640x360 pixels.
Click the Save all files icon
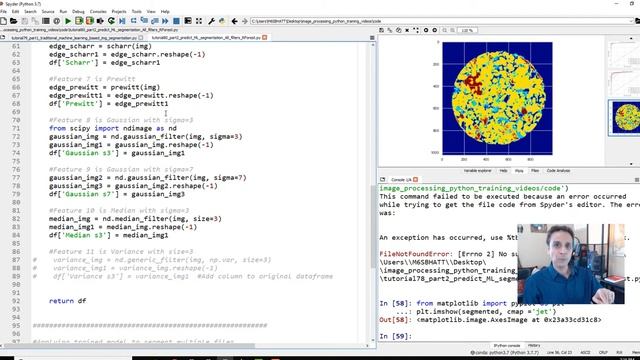click(35, 21)
